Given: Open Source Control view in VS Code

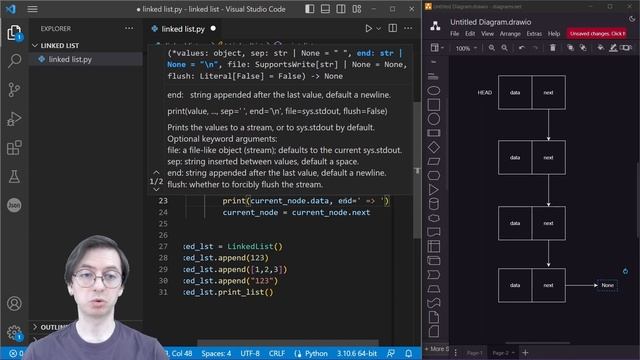Looking at the screenshot, I should (14, 90).
